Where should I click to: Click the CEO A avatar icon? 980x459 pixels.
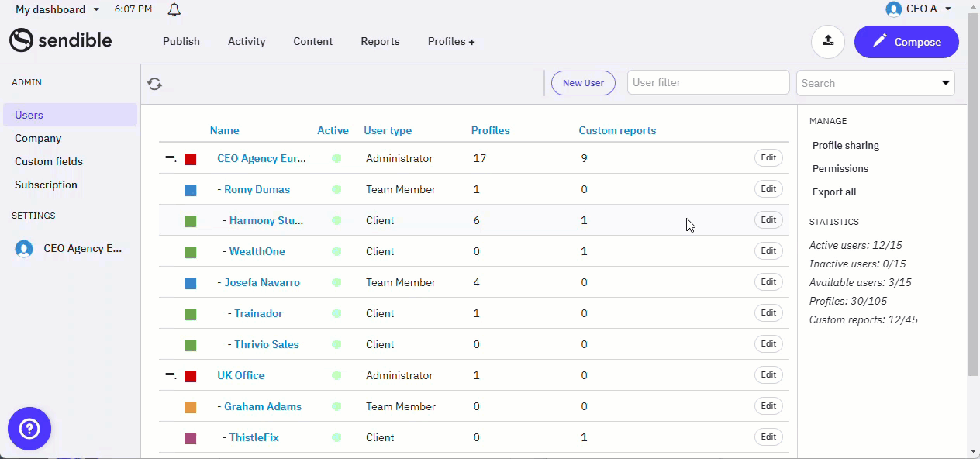click(x=893, y=9)
